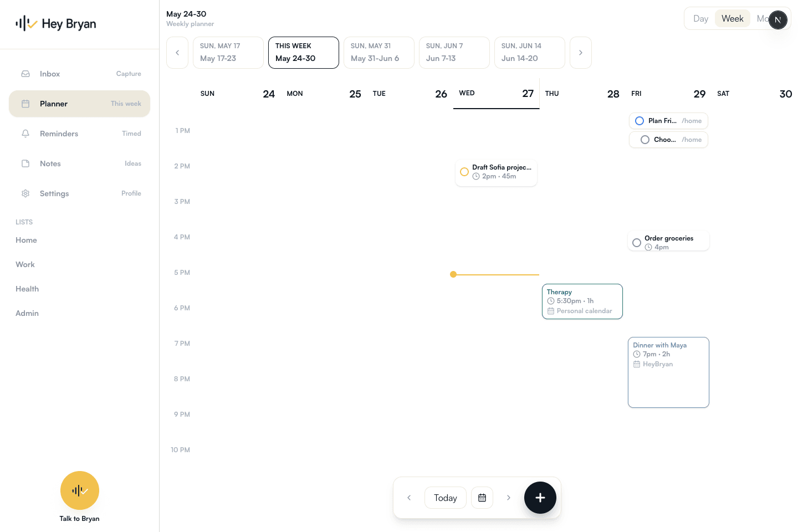Screen dimensions: 798x532
Task: Click the Settings gear icon
Action: pos(25,193)
